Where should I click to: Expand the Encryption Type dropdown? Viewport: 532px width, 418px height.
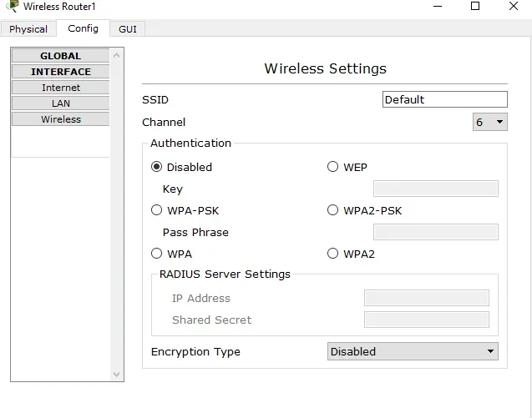tap(413, 351)
